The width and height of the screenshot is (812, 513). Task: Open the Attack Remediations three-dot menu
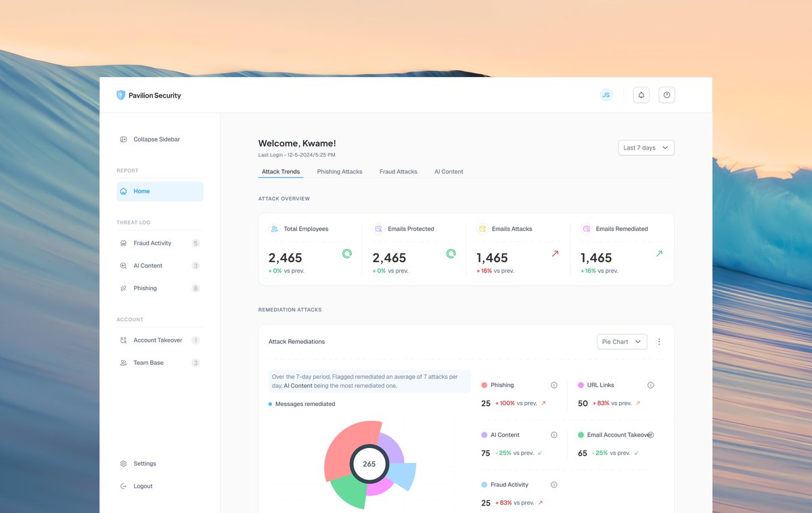pos(659,342)
